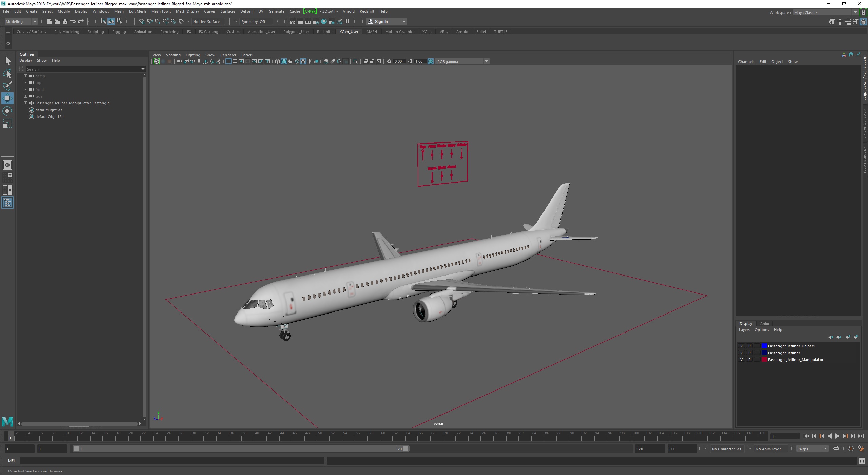
Task: Open the 24 fps frame rate dropdown
Action: (x=812, y=449)
